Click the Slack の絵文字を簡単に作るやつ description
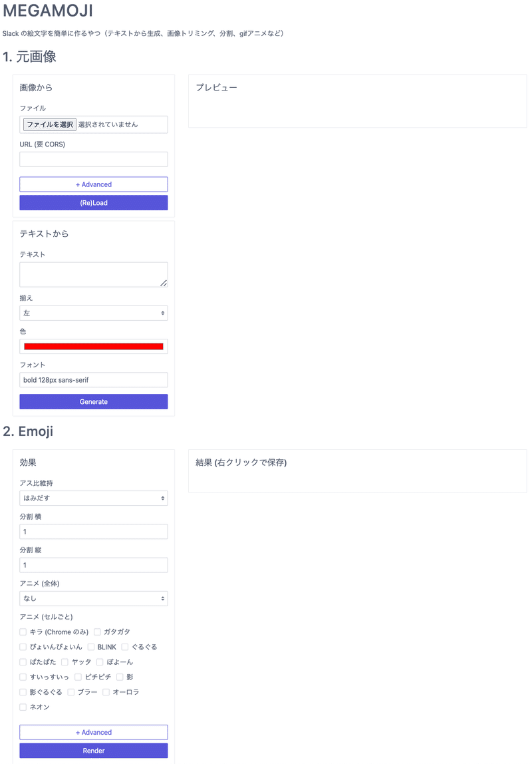532x764 pixels. 143,34
